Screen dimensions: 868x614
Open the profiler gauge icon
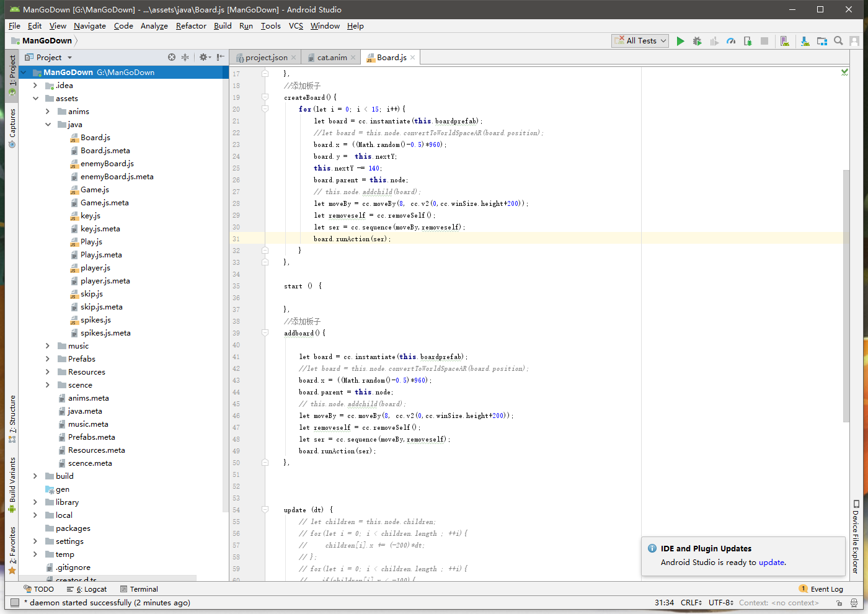731,41
